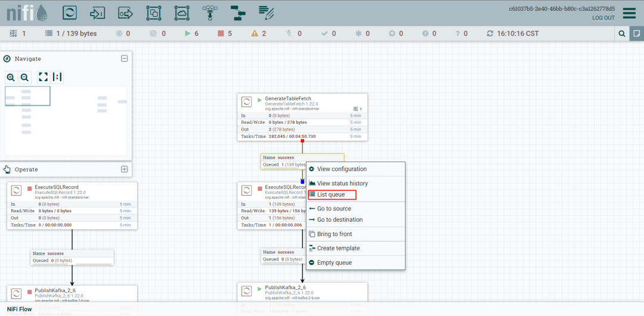Click the actual size icon in Navigate
The image size is (644, 316).
coord(57,77)
